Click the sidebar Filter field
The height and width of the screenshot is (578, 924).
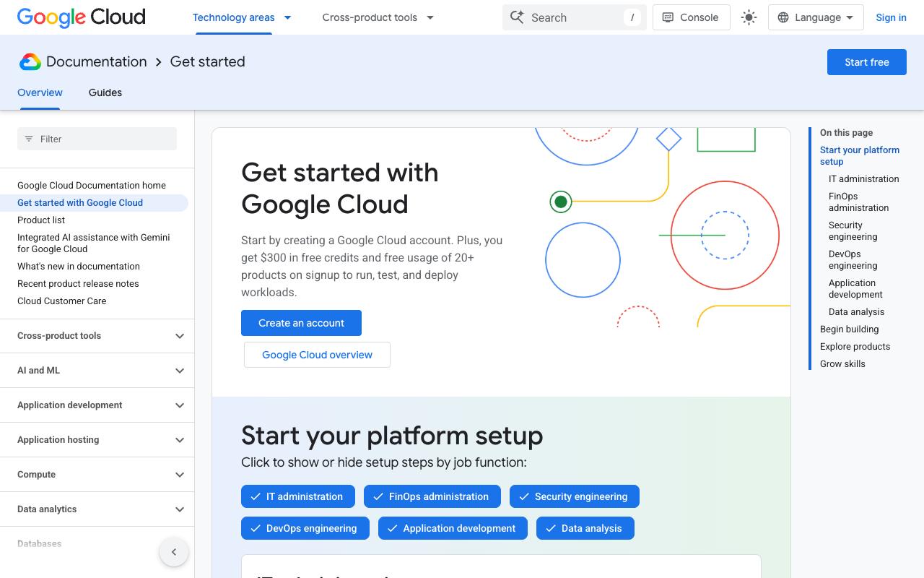pos(97,139)
